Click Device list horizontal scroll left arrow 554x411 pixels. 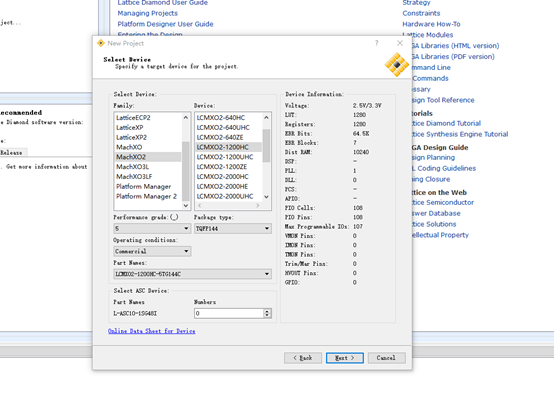click(x=200, y=205)
